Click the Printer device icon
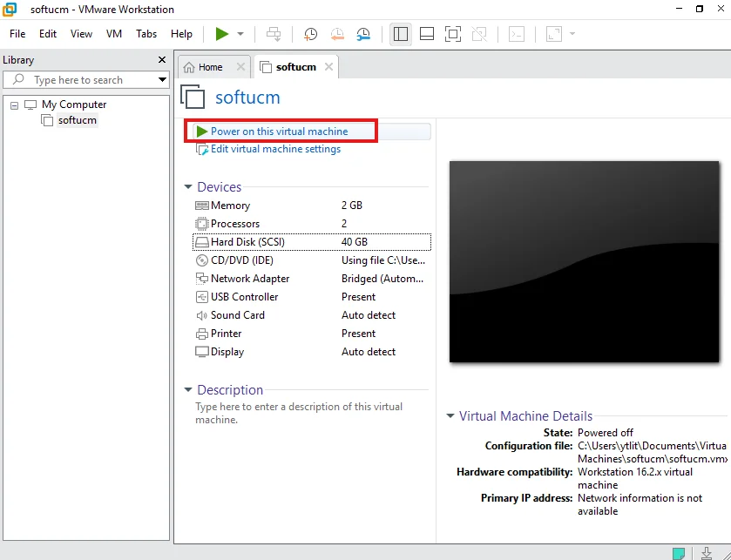The image size is (731, 560). coord(202,334)
